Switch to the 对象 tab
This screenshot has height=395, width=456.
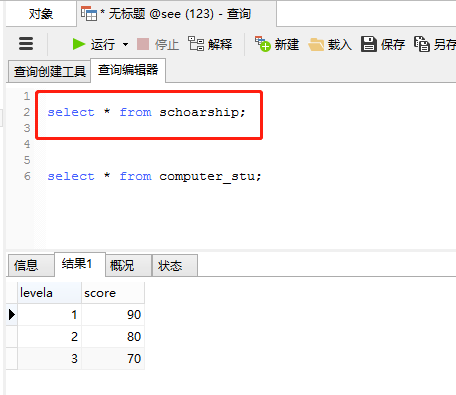[41, 14]
